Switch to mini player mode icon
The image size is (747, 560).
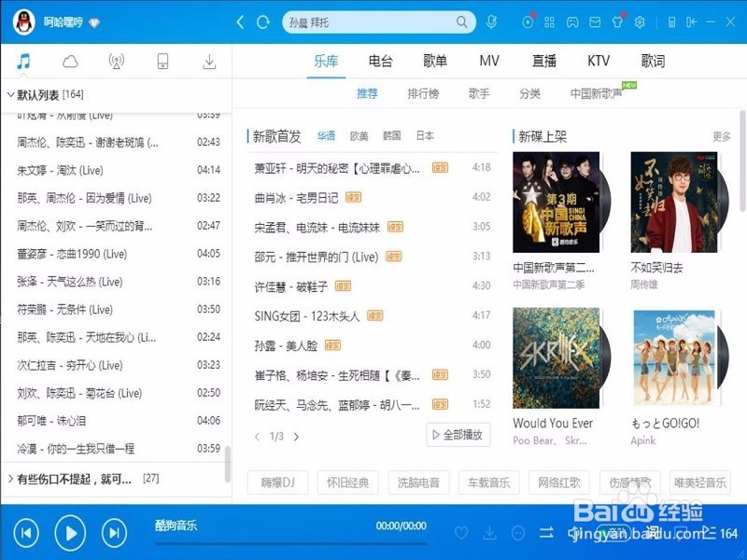(671, 21)
